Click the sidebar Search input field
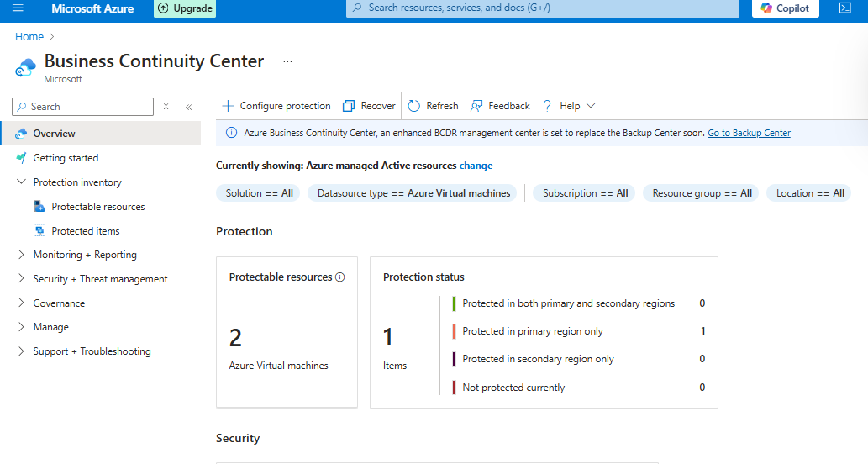The width and height of the screenshot is (868, 464). coord(88,107)
